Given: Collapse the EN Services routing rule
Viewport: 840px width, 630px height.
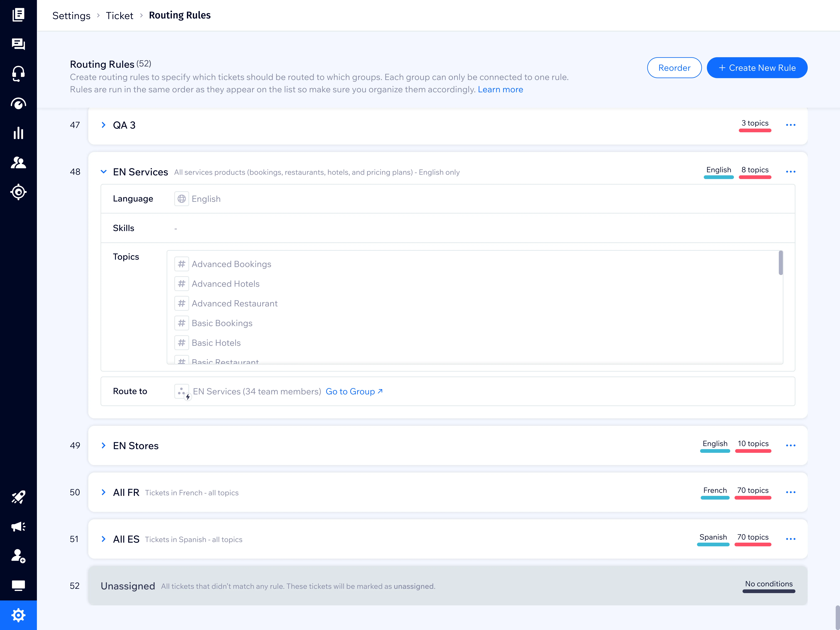Looking at the screenshot, I should tap(103, 172).
